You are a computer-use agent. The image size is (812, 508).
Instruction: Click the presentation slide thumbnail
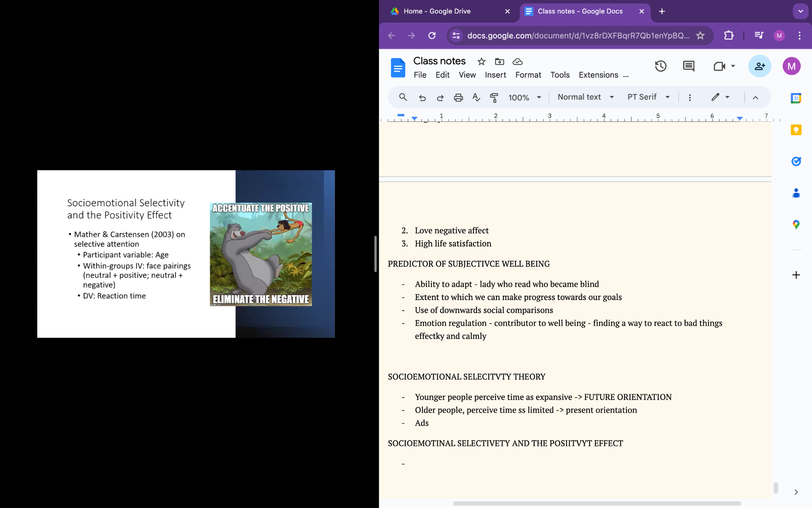pyautogui.click(x=186, y=254)
